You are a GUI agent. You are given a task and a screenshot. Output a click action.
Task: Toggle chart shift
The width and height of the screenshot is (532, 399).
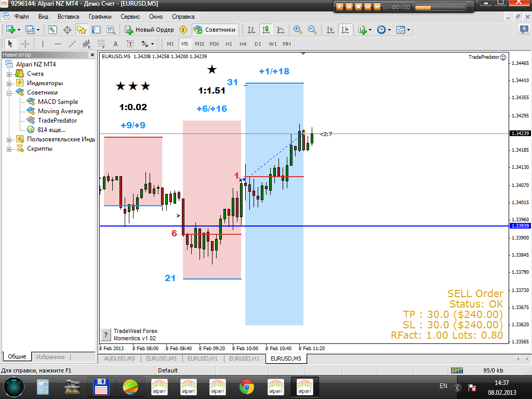pyautogui.click(x=345, y=30)
